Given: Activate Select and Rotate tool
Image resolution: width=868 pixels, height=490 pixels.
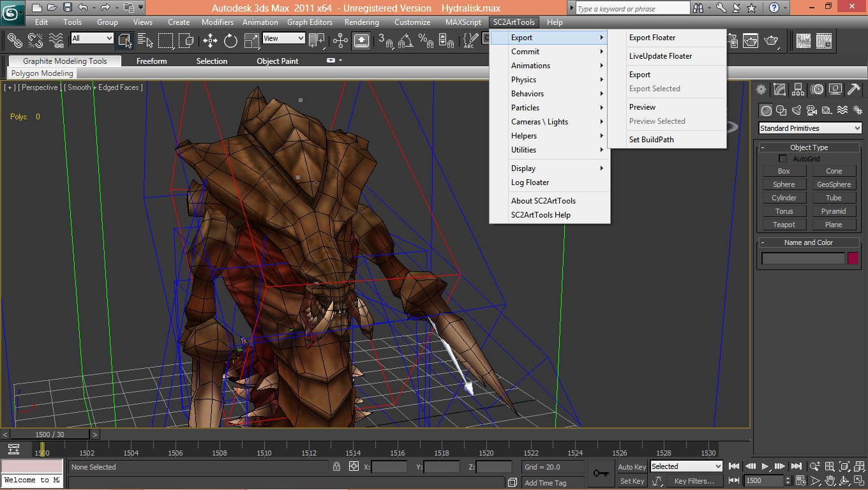Looking at the screenshot, I should pos(230,40).
